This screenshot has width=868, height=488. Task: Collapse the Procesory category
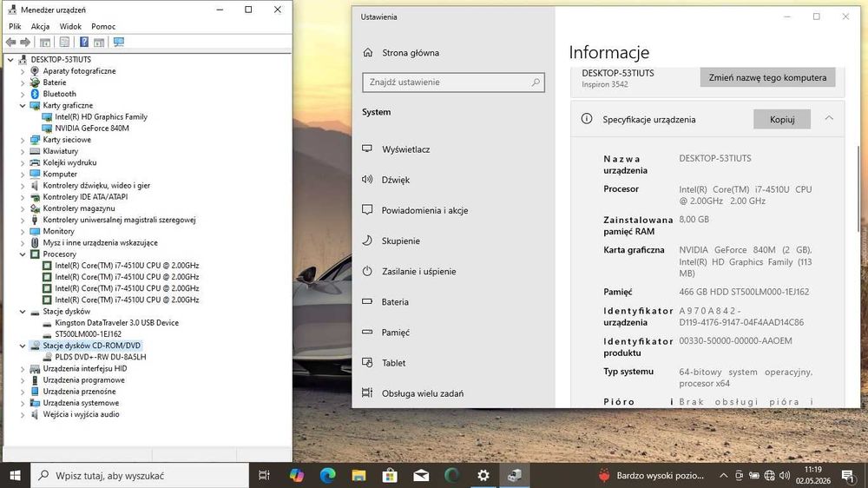(23, 254)
